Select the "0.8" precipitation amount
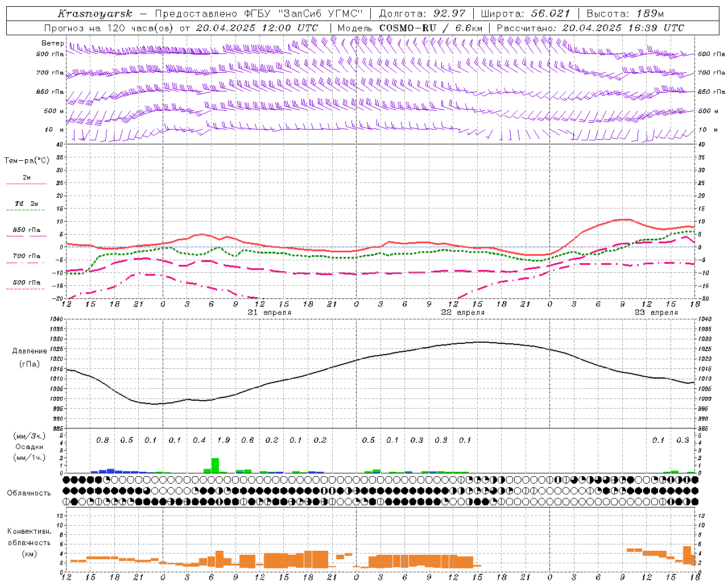Image resolution: width=728 pixels, height=582 pixels. tap(102, 440)
